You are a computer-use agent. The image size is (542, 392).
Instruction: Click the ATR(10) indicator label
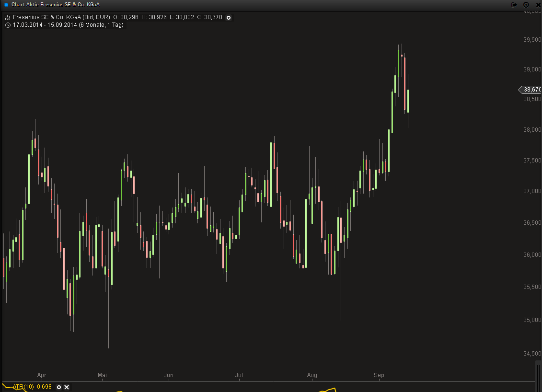tap(23, 387)
